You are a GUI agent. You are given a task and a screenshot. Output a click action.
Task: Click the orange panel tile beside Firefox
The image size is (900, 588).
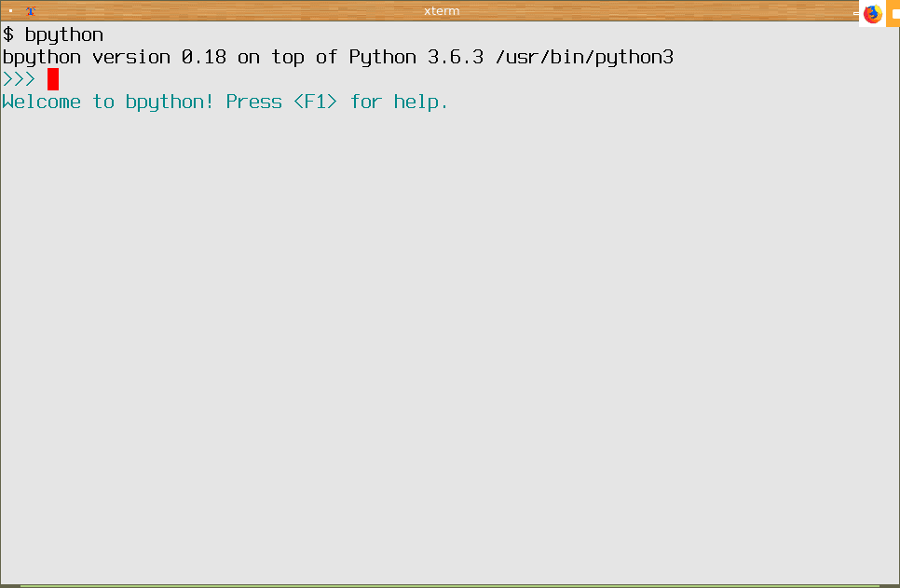point(893,13)
